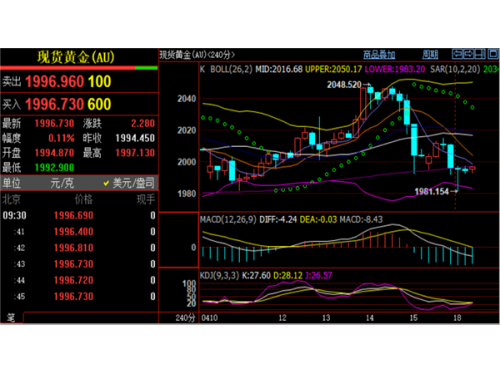
Task: Click the 240分 period label at bottom
Action: click(185, 318)
